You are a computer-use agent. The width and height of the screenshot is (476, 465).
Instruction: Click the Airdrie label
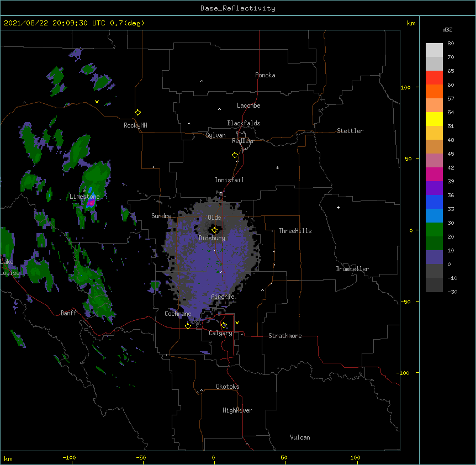tap(223, 297)
